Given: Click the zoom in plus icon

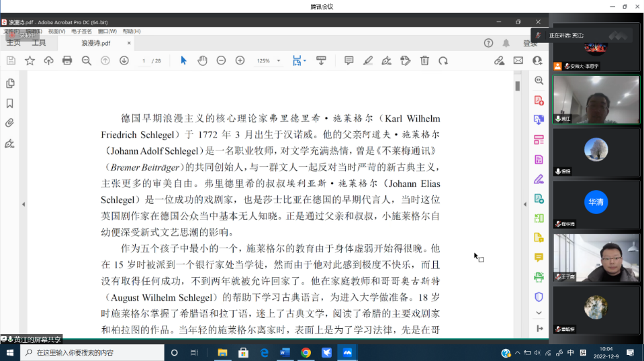Looking at the screenshot, I should pos(240,60).
